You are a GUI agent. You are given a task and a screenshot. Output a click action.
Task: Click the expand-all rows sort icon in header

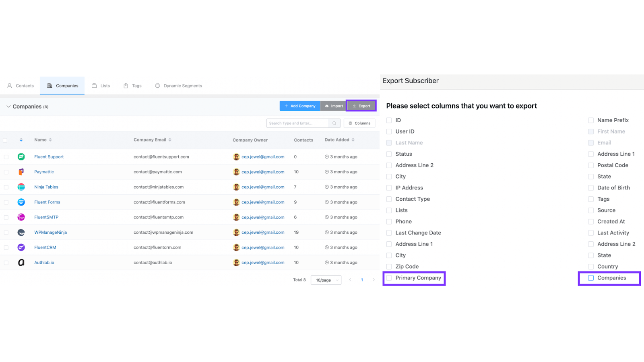(x=21, y=140)
